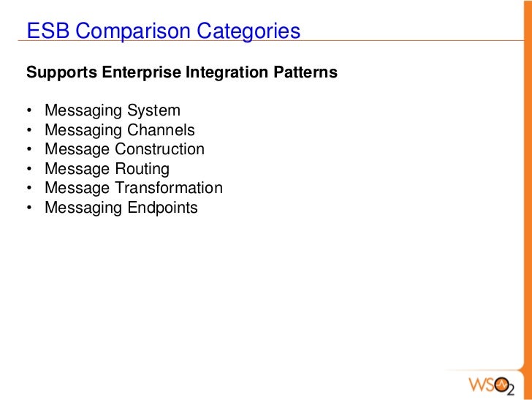Click the word ESB in the title
The width and height of the screenshot is (532, 400).
click(48, 31)
